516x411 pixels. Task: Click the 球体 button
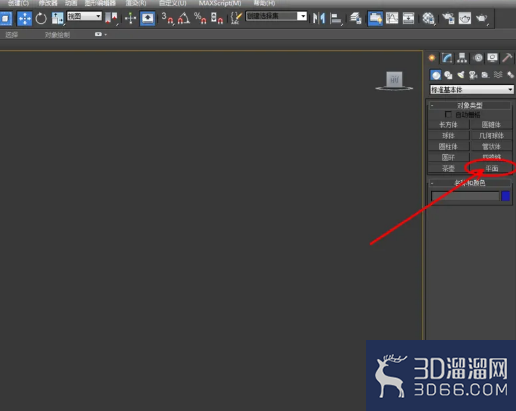tap(448, 136)
